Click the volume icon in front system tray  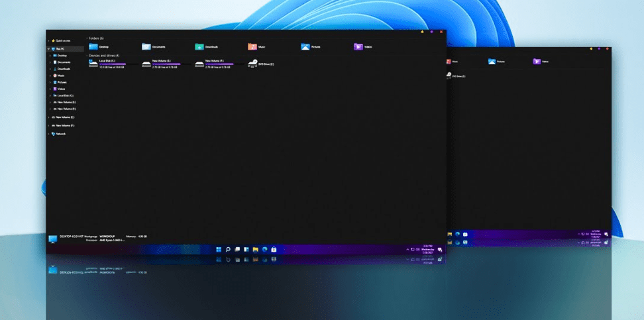pos(417,249)
